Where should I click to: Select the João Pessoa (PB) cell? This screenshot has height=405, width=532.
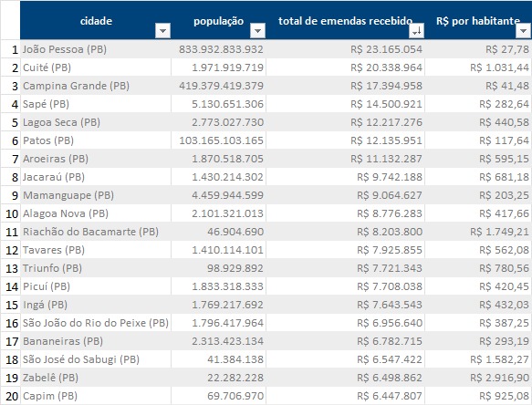point(96,49)
